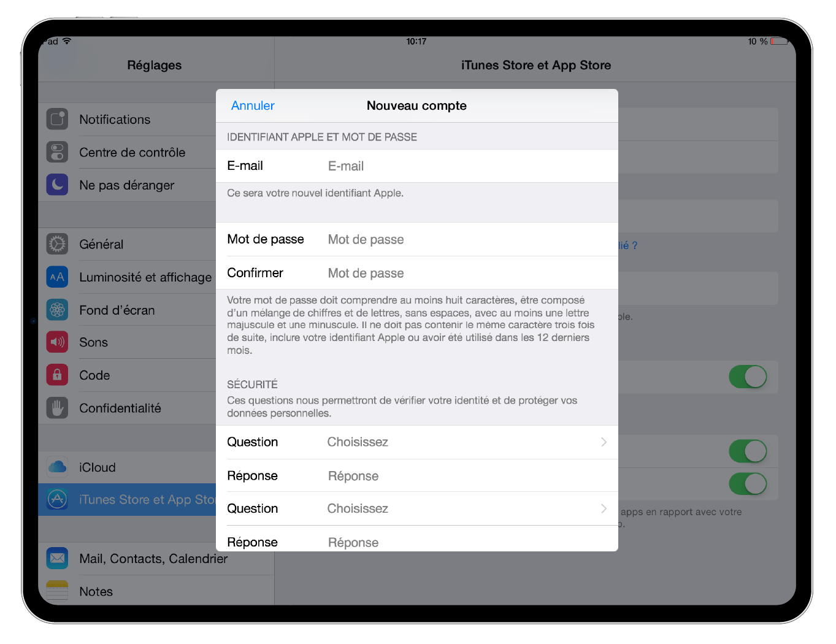Tap the Ne pas déranger moon icon

(x=57, y=185)
